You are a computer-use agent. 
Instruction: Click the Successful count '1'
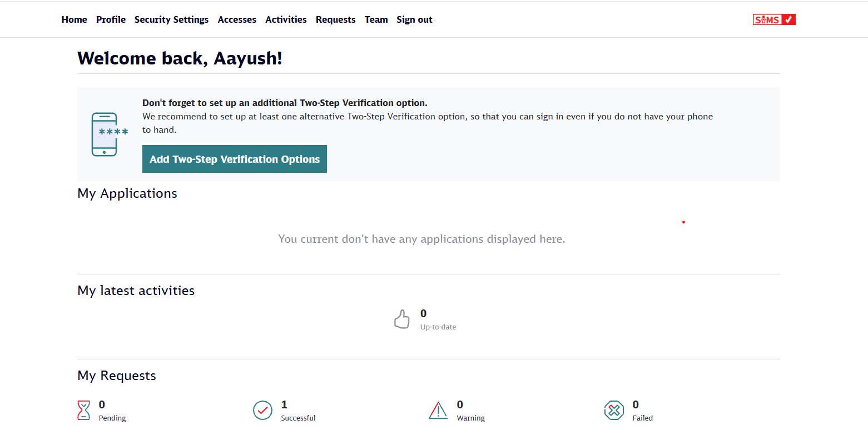click(284, 404)
